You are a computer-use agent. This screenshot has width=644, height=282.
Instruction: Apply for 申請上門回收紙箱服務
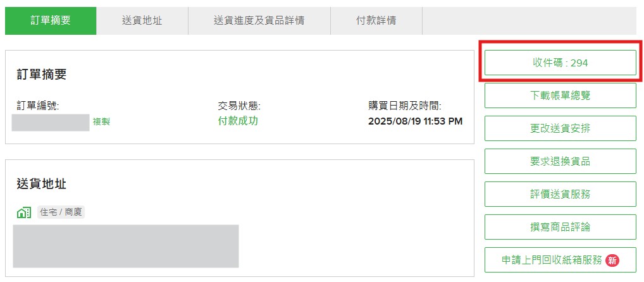(552, 260)
